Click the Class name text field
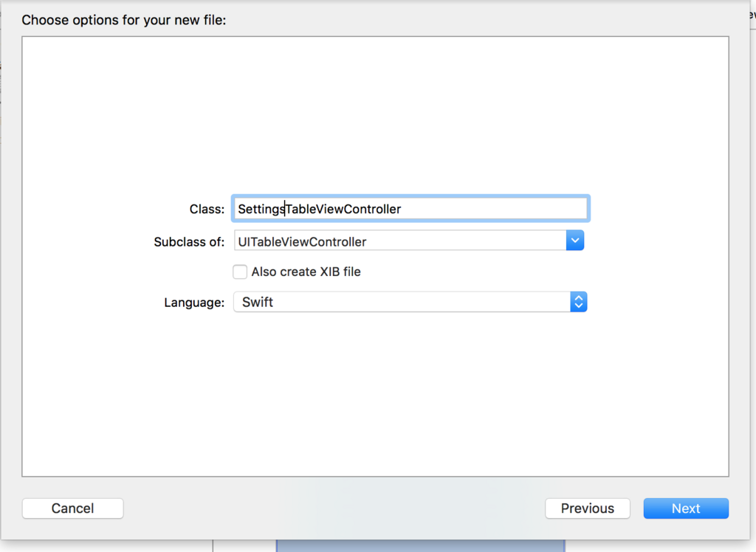Screen dimensions: 756x552 point(410,209)
